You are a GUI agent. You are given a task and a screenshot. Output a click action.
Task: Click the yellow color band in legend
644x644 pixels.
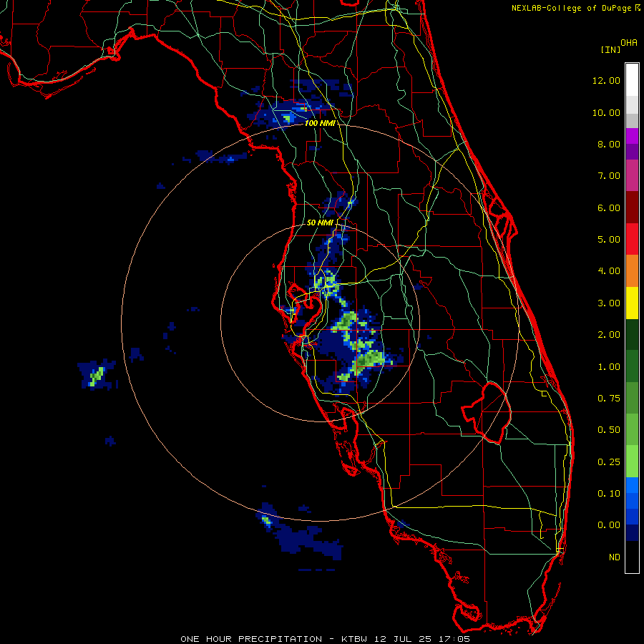click(632, 303)
